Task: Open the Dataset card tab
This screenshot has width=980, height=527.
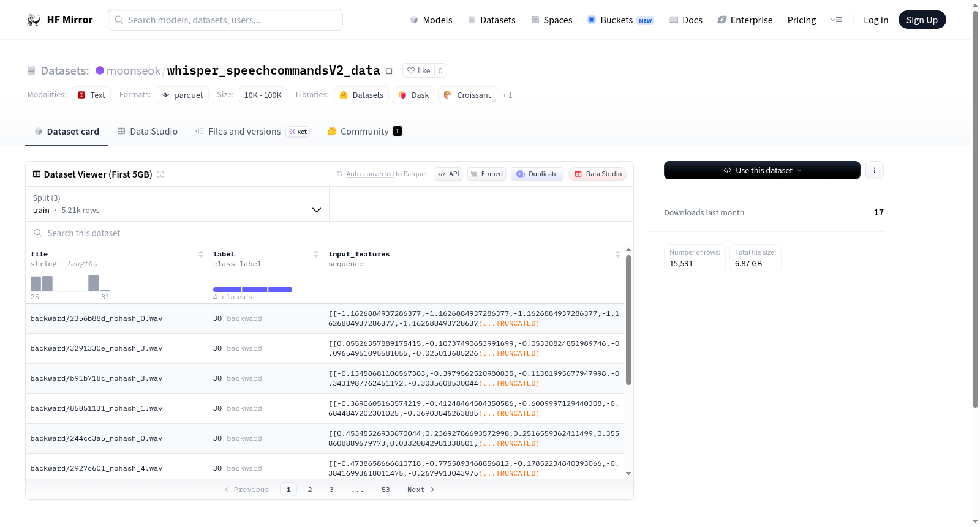Action: (67, 132)
